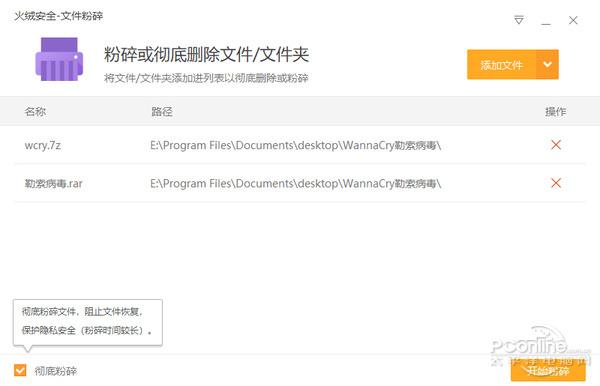Click the 粉碎或彻底删除文件/文件夹 heading
Image resolution: width=600 pixels, height=386 pixels.
point(206,54)
